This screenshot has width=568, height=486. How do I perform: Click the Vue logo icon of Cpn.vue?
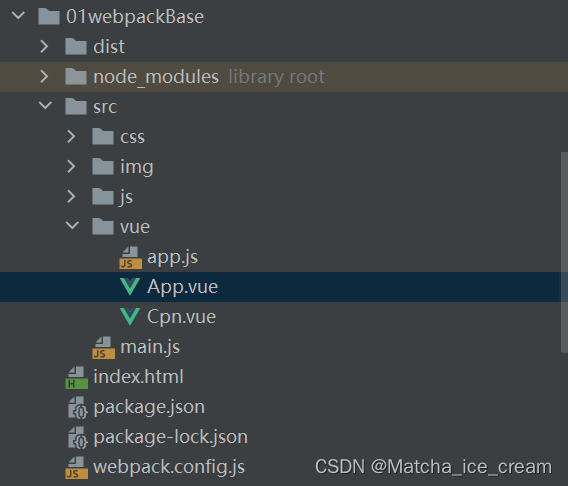click(x=130, y=317)
